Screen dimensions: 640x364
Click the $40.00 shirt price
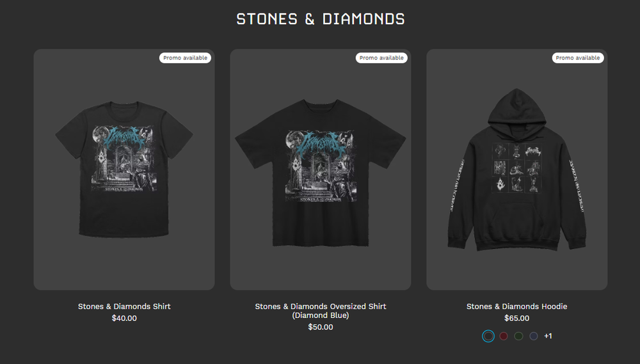point(124,319)
